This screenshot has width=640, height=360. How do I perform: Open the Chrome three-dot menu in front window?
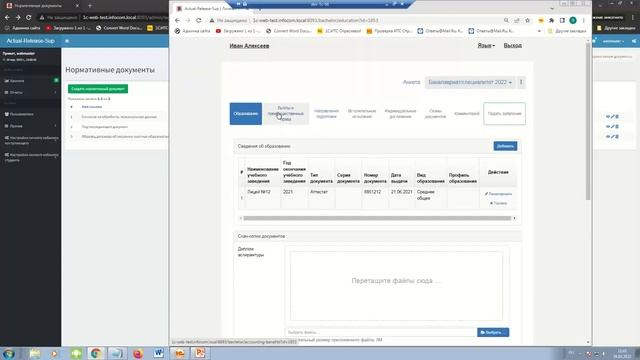(x=584, y=20)
